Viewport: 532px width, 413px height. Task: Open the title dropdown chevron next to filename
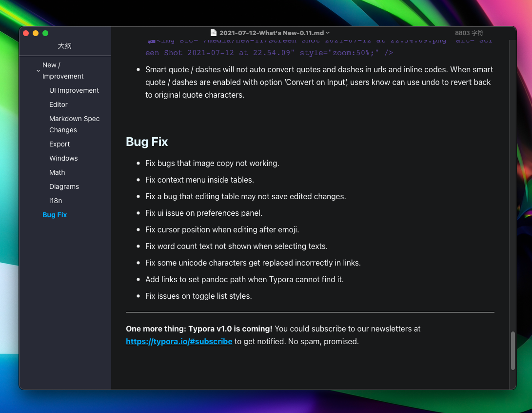328,33
